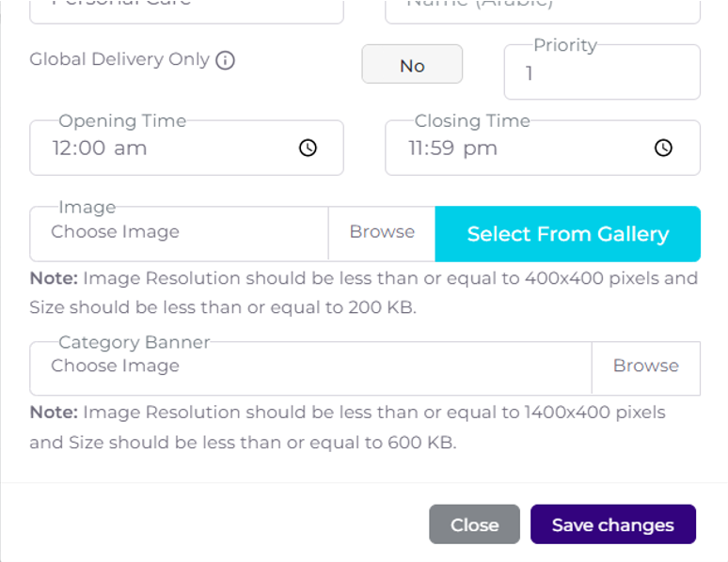728x562 pixels.
Task: Select the minutes in Opening Time
Action: click(93, 148)
